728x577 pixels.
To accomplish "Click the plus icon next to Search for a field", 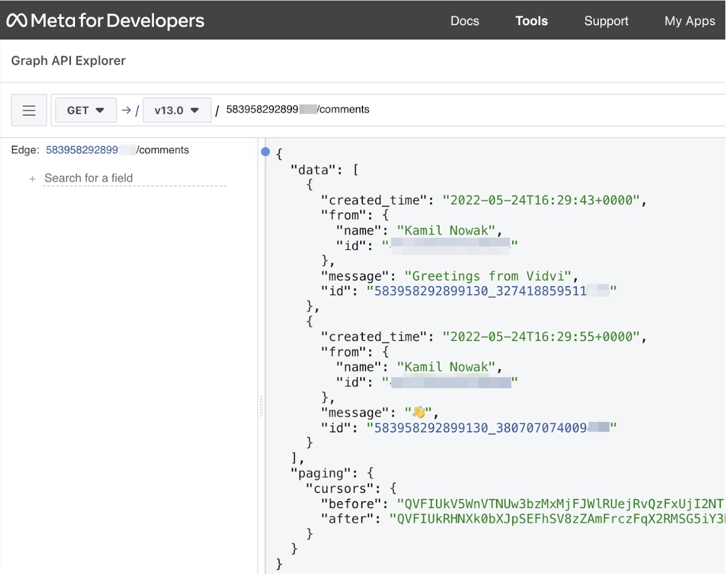I will click(32, 179).
